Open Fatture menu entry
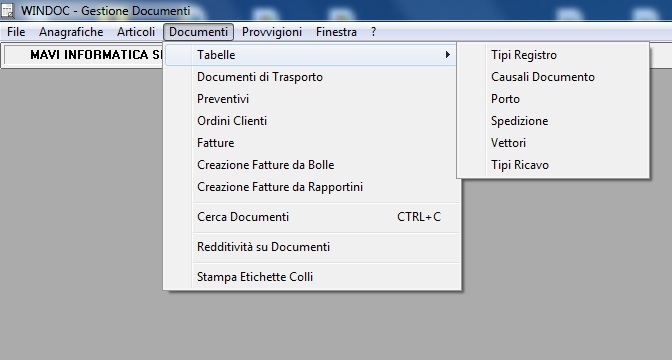 (x=311, y=143)
